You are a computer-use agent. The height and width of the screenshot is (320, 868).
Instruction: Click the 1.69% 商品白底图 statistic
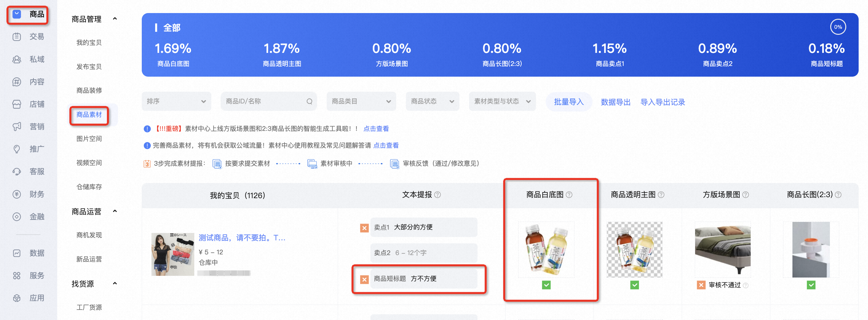[x=173, y=54]
